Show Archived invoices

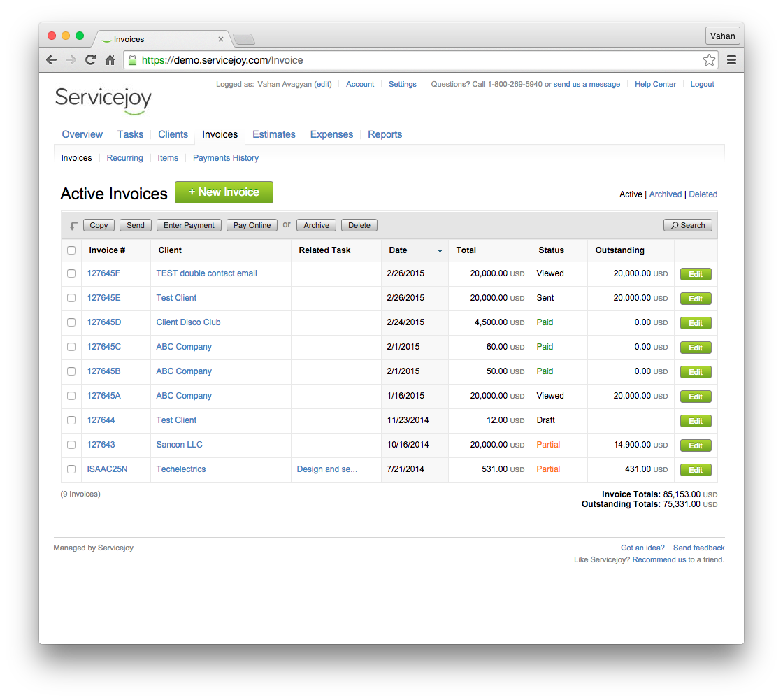pyautogui.click(x=665, y=194)
